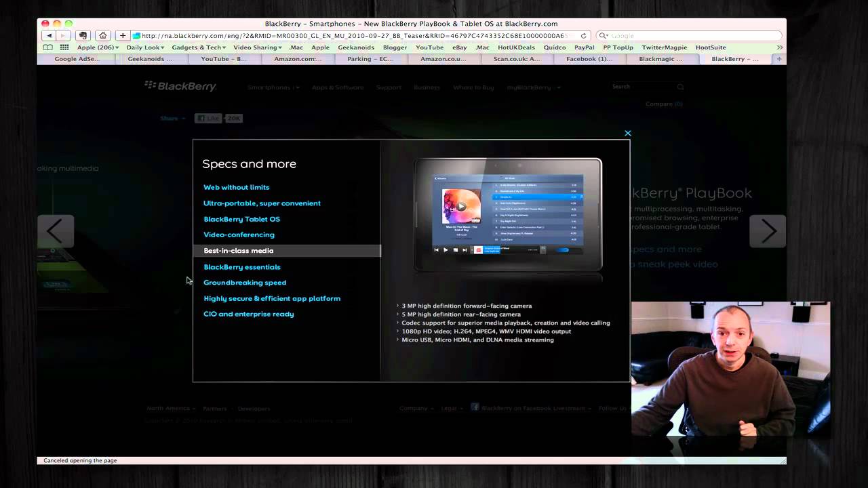
Task: Go to the home page icon
Action: pyautogui.click(x=102, y=35)
